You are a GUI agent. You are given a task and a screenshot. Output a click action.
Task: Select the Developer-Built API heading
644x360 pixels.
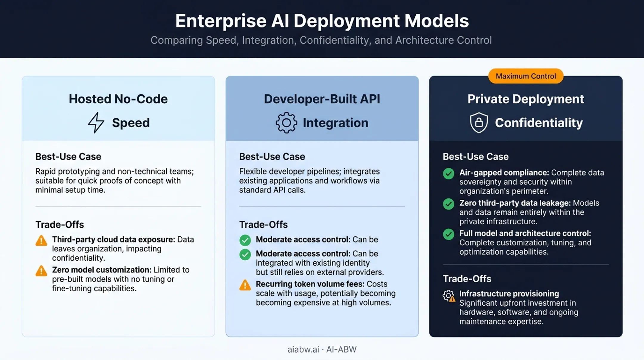click(322, 99)
